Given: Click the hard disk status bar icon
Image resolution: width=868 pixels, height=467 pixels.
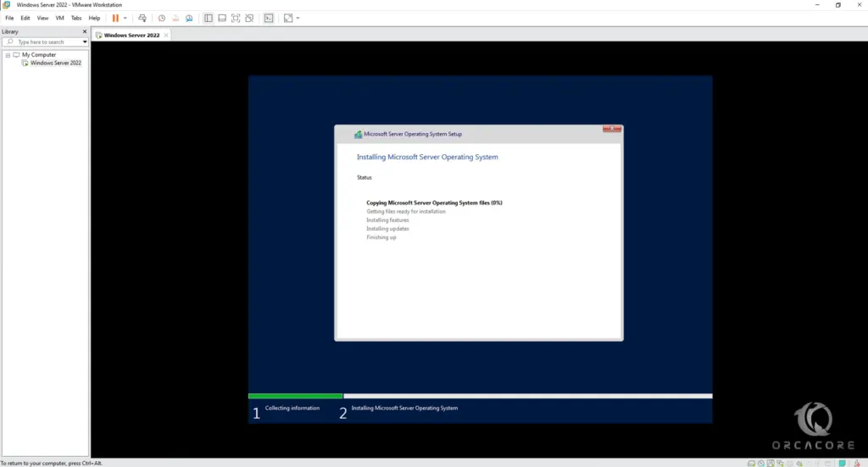Looking at the screenshot, I should coord(751,463).
